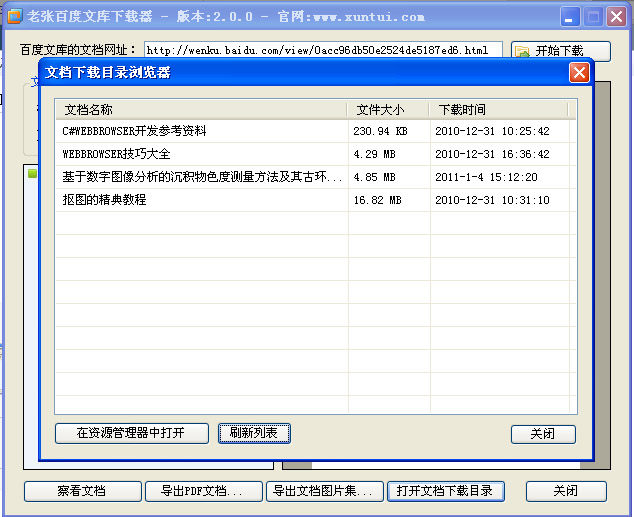Click 导出文档图片集... button
The width and height of the screenshot is (634, 517).
click(x=325, y=491)
